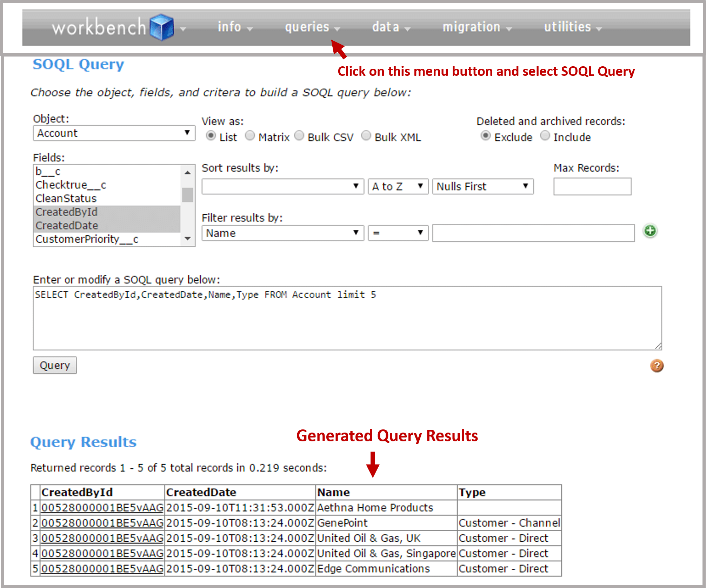Expand the workbench menu
706x588 pixels.
tap(183, 29)
